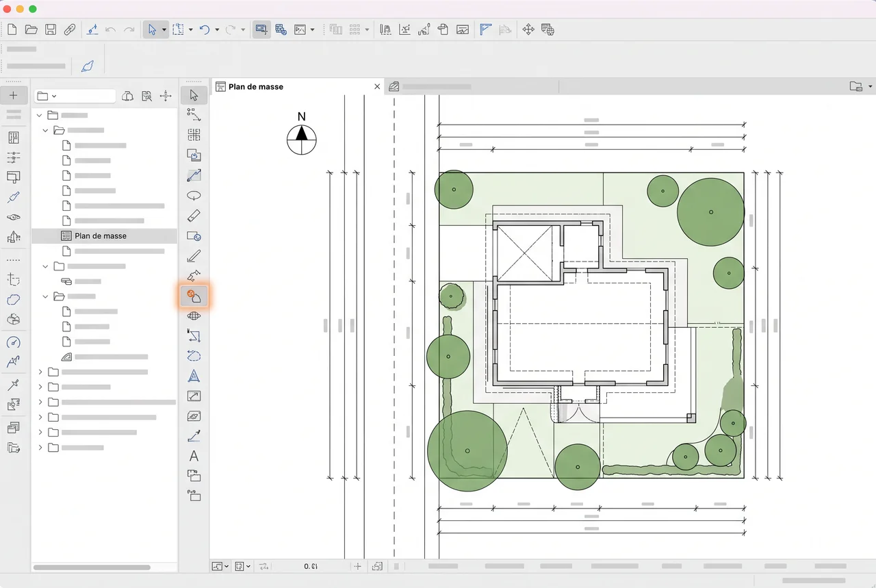The height and width of the screenshot is (588, 876).
Task: Select the arrow pointer in the vertical toolbox
Action: (194, 95)
